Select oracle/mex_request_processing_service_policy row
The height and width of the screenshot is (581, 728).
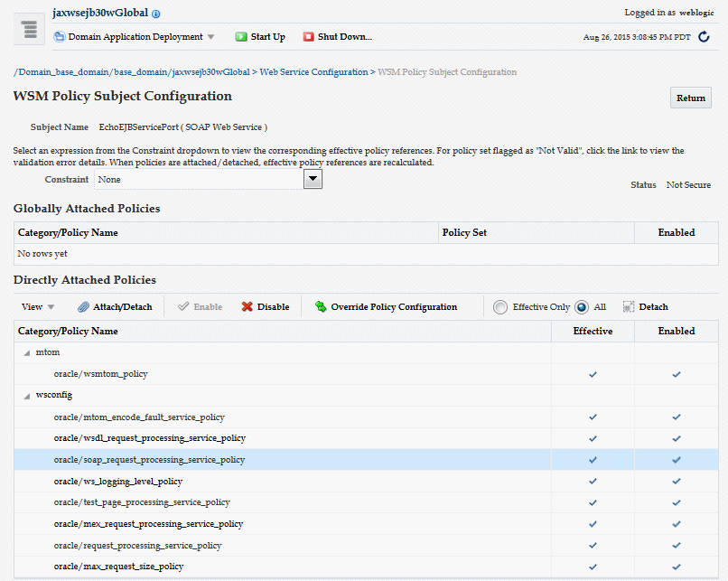(366, 524)
